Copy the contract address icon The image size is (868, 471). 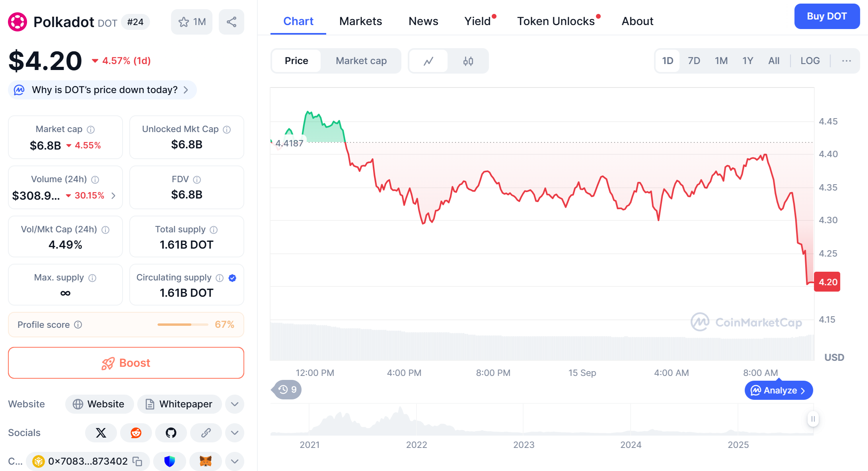coord(138,461)
